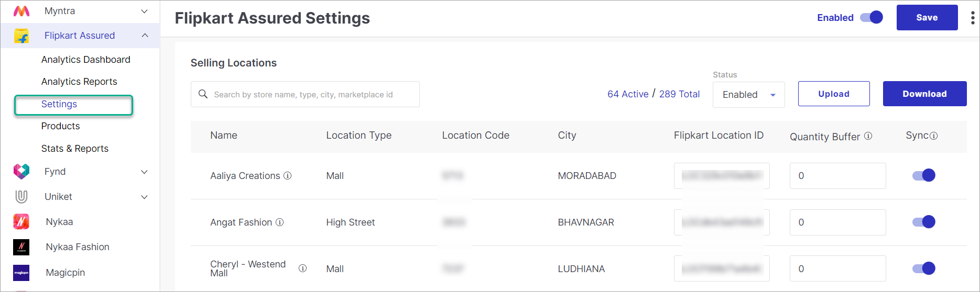Image resolution: width=980 pixels, height=292 pixels.
Task: Go to the Products menu item
Action: coord(61,126)
